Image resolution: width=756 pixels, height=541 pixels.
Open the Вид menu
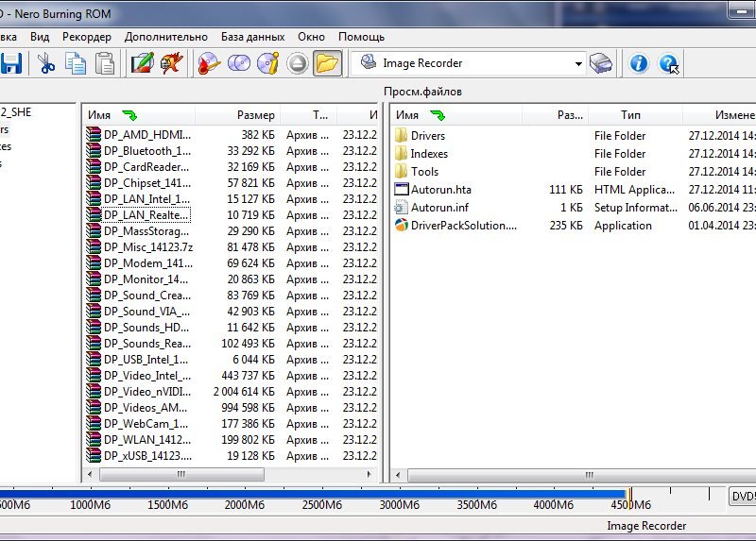coord(40,37)
